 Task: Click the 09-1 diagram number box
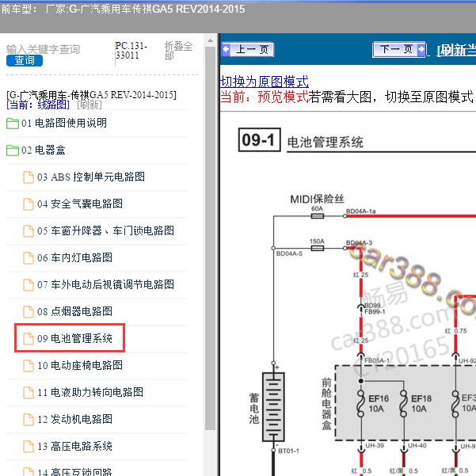[x=259, y=140]
